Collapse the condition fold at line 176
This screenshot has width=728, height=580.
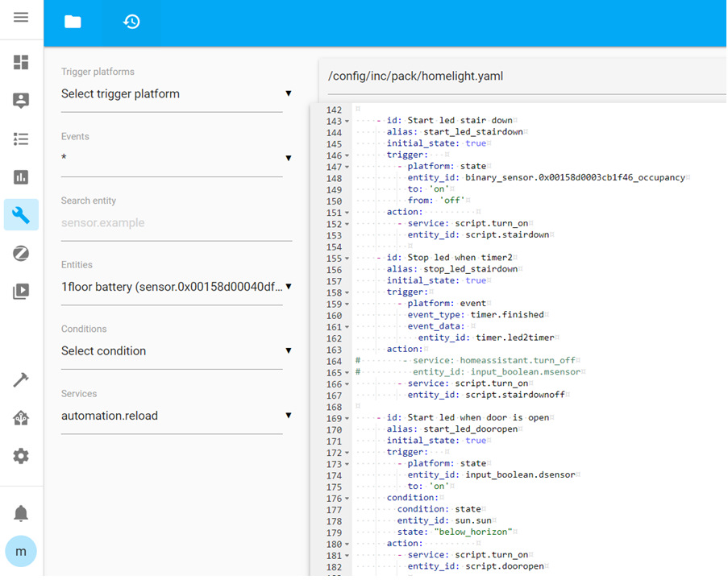347,499
